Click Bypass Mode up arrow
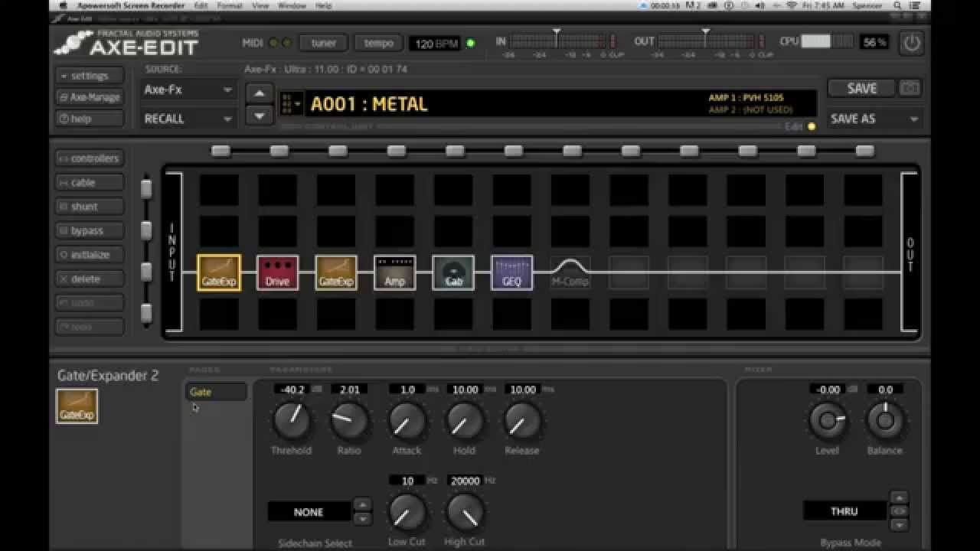This screenshot has width=980, height=551. 899,497
